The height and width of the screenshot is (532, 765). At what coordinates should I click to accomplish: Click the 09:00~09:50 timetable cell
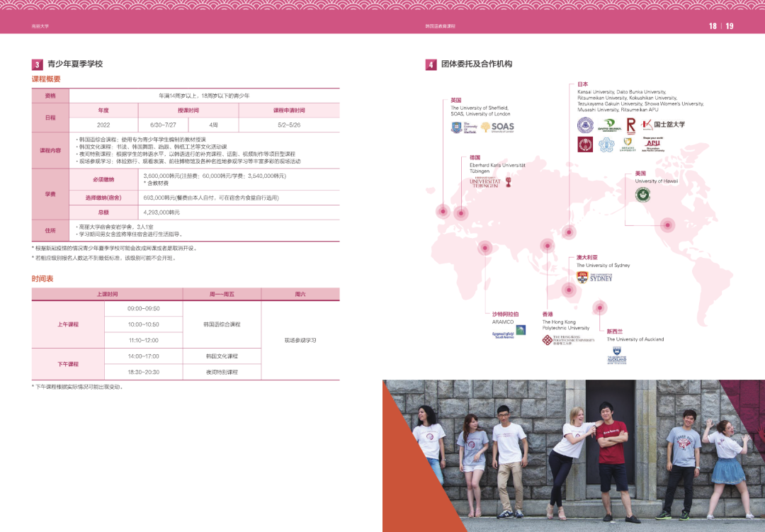coord(143,308)
